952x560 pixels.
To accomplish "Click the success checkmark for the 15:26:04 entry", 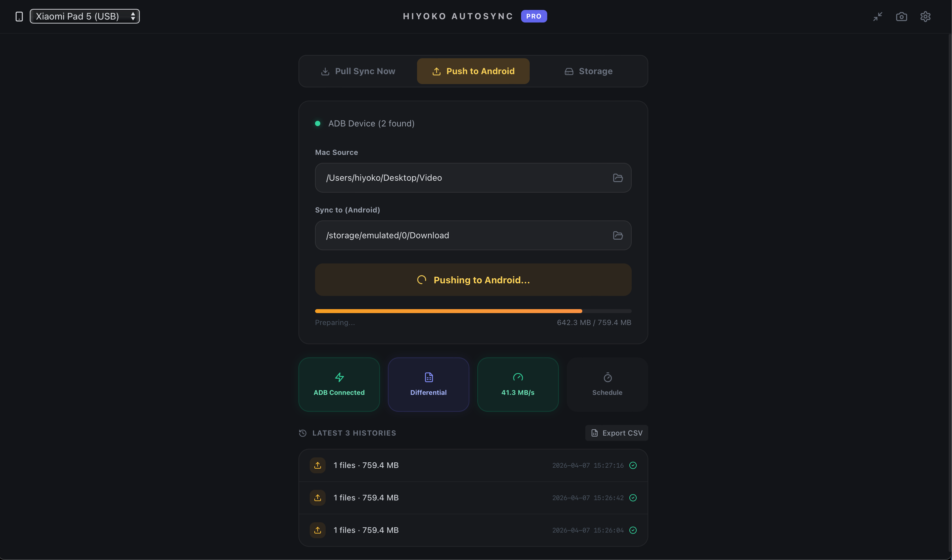I will coord(633,530).
